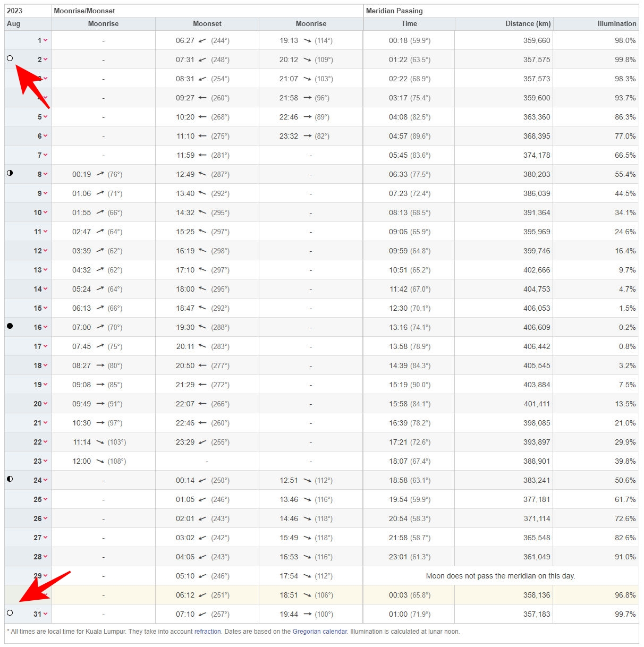Expand the August 1 row details
644x647 pixels.
click(46, 40)
